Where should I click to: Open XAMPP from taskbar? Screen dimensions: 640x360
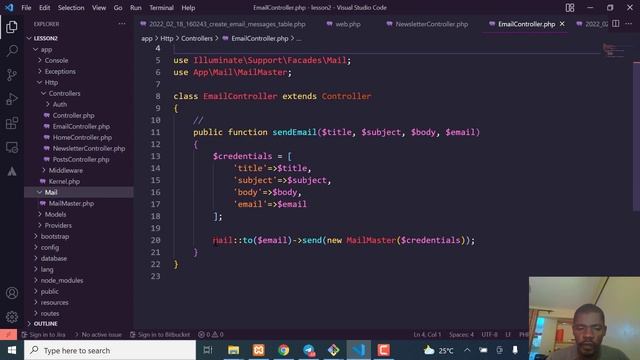258,350
